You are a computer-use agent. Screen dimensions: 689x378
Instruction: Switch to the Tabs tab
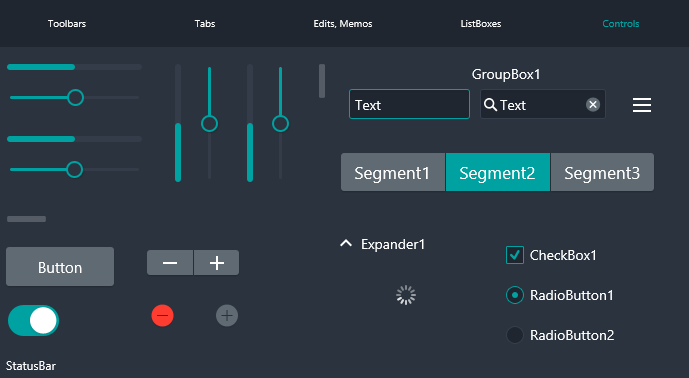[x=205, y=24]
